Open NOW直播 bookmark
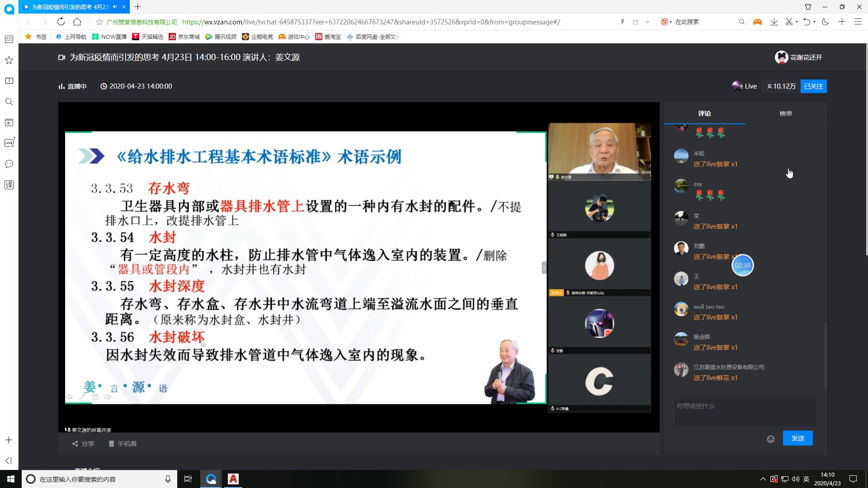868x488 pixels. coord(109,37)
